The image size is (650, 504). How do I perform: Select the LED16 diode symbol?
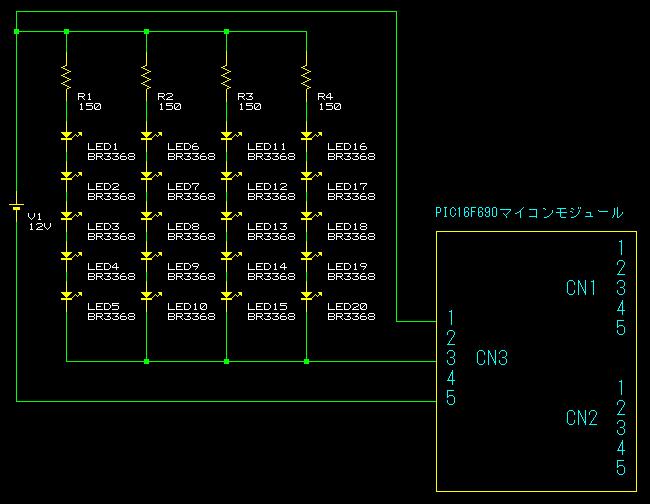[310, 136]
